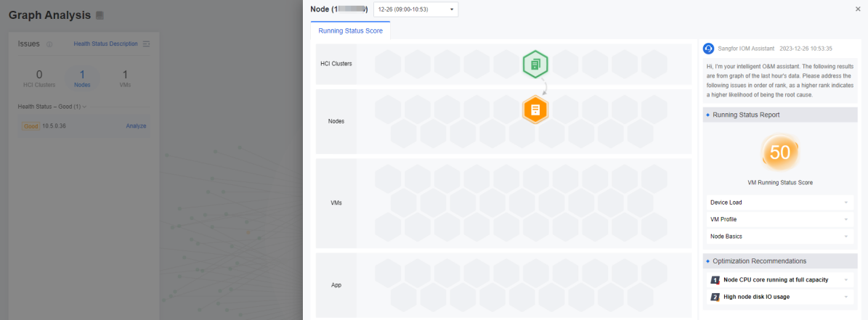Click the Issues info icon

(x=49, y=44)
